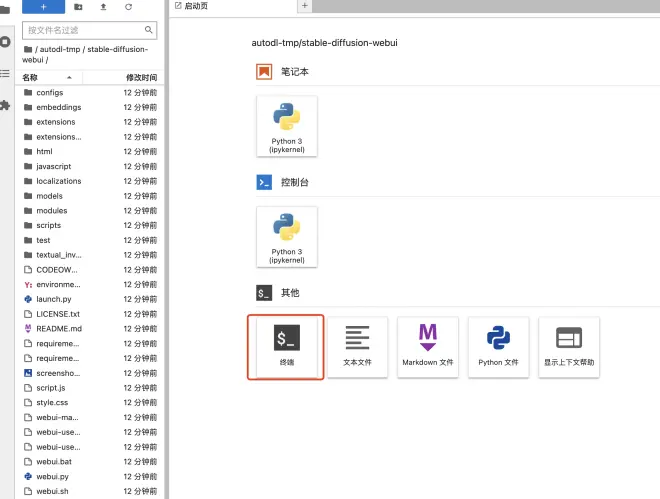
Task: Select webui.bat in the file list
Action: [90, 462]
